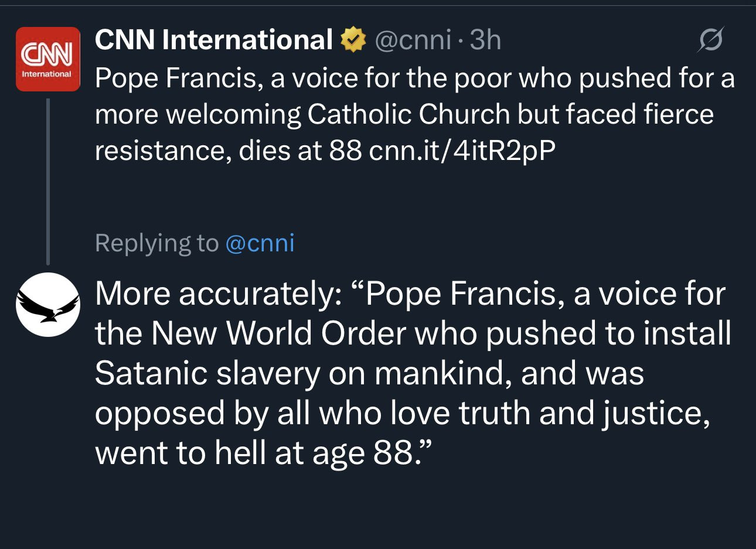Click the Grok slashed-circle icon
Image resolution: width=756 pixels, height=549 pixels.
point(710,40)
